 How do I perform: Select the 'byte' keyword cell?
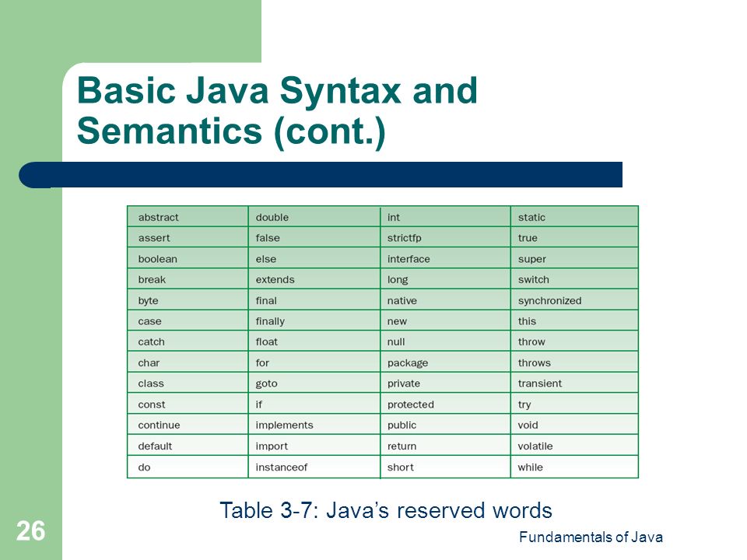pyautogui.click(x=188, y=300)
